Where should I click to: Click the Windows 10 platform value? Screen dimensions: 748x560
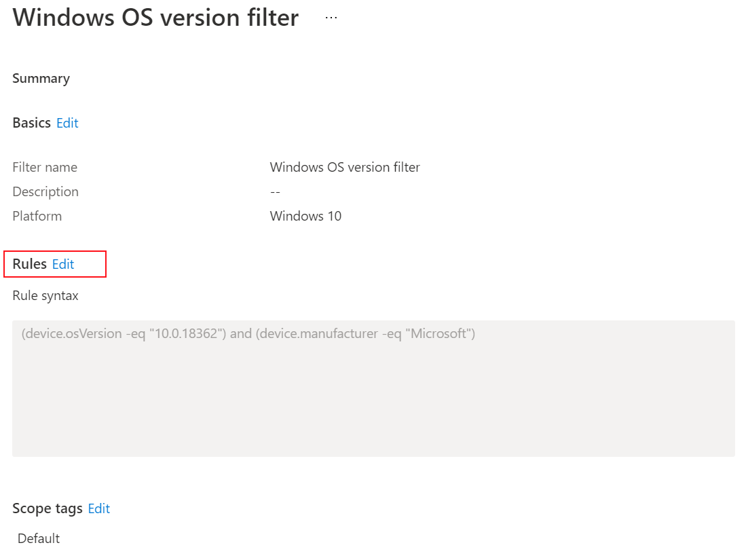click(305, 216)
